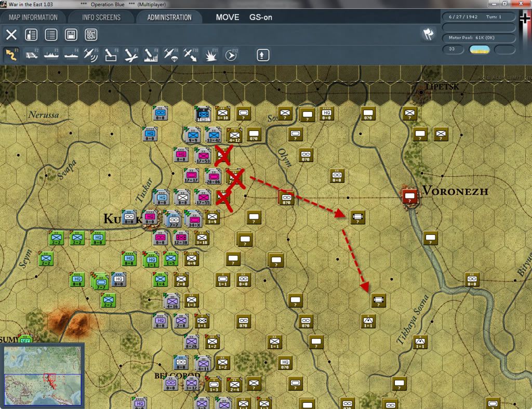Select the Soviet unit marked 4=12
532x409 pixels.
[x=234, y=135]
